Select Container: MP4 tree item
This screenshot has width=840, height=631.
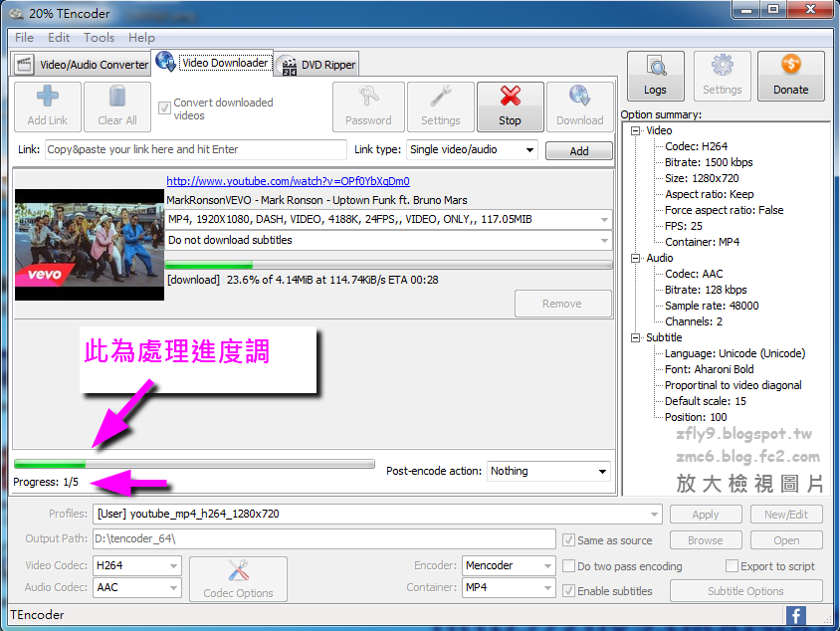click(x=703, y=242)
